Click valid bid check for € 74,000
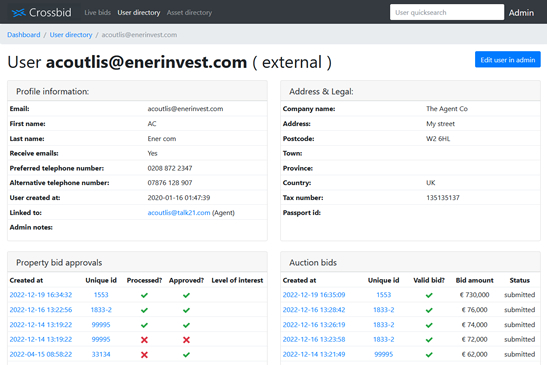This screenshot has height=365, width=547. tap(429, 325)
